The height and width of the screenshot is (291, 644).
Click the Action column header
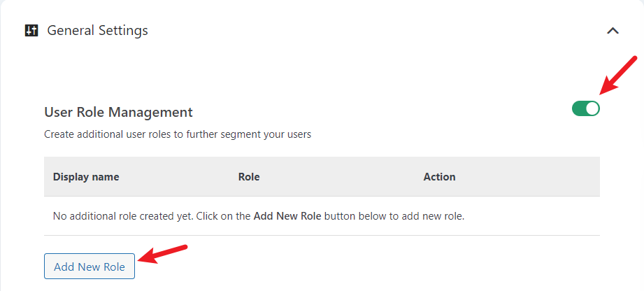click(x=439, y=177)
